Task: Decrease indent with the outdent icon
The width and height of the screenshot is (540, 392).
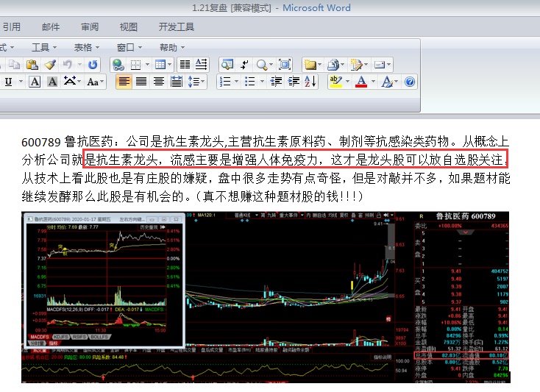Action: coord(276,82)
